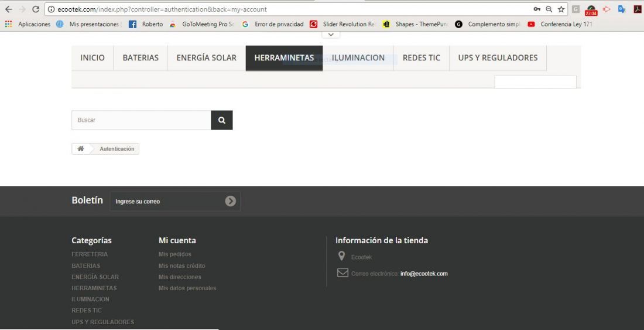Click the Buscar search field
644x330 pixels.
(141, 120)
